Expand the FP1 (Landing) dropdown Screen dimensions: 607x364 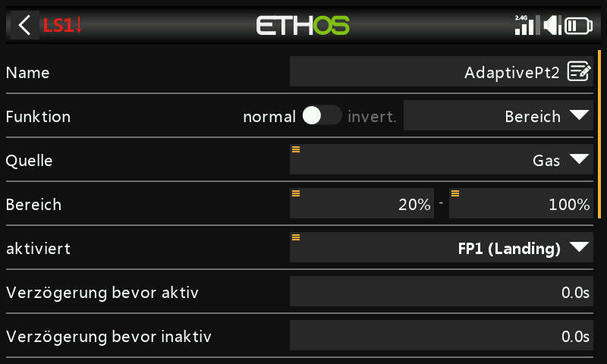442,247
